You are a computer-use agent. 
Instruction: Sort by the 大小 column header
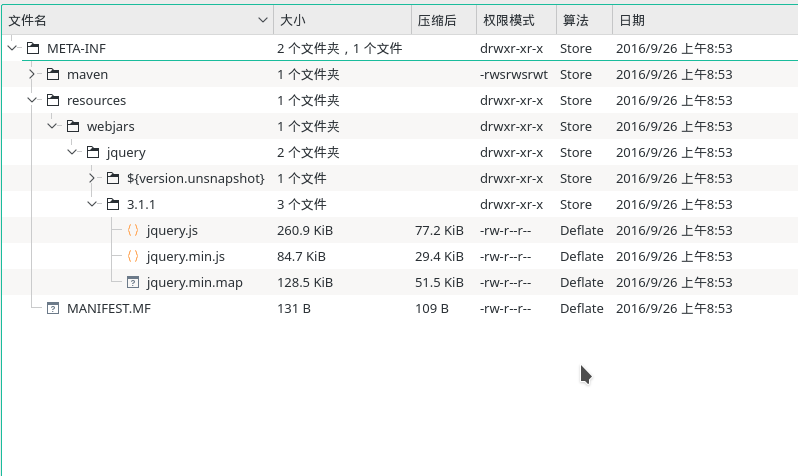(342, 20)
